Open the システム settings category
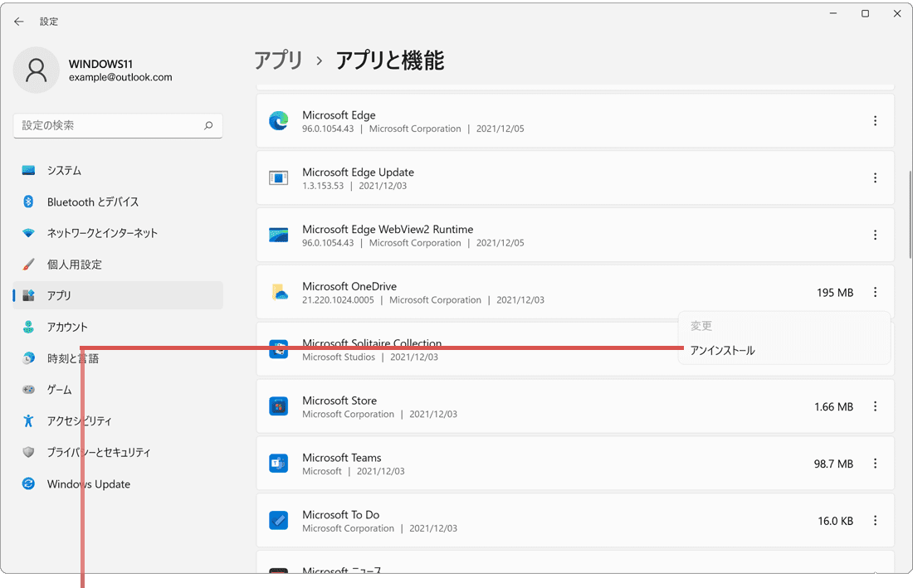Screen dimensions: 913x588 [x=118, y=170]
